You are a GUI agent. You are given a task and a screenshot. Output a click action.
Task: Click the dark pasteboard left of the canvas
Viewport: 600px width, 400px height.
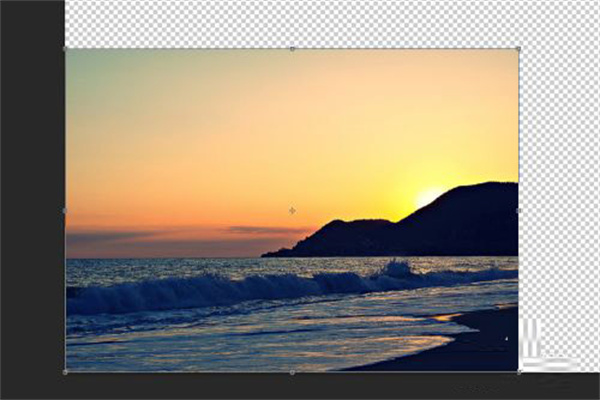point(32,200)
